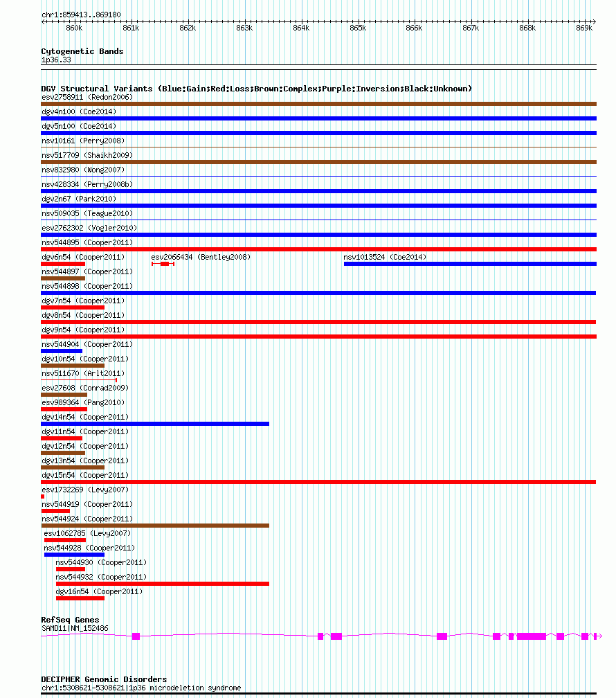Click the 864k ruler tick label
This screenshot has height=698, width=616.
click(x=301, y=28)
